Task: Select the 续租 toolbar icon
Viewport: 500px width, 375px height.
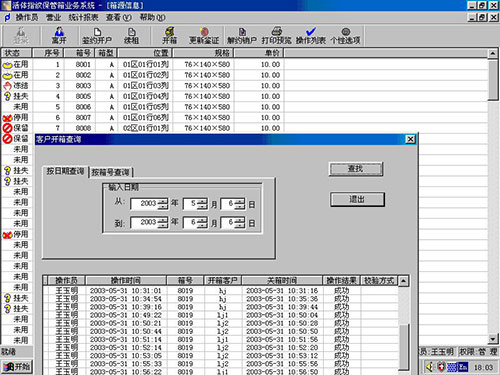Action: [x=131, y=36]
